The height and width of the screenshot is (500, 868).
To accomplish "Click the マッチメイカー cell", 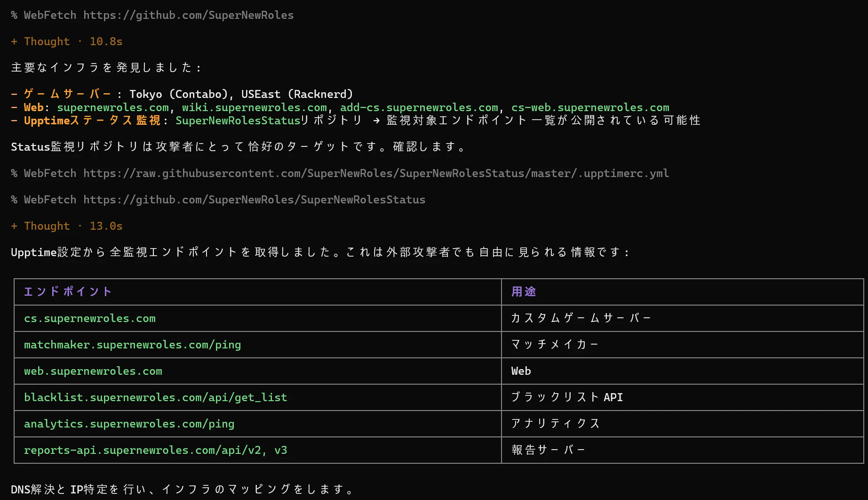I will click(683, 345).
